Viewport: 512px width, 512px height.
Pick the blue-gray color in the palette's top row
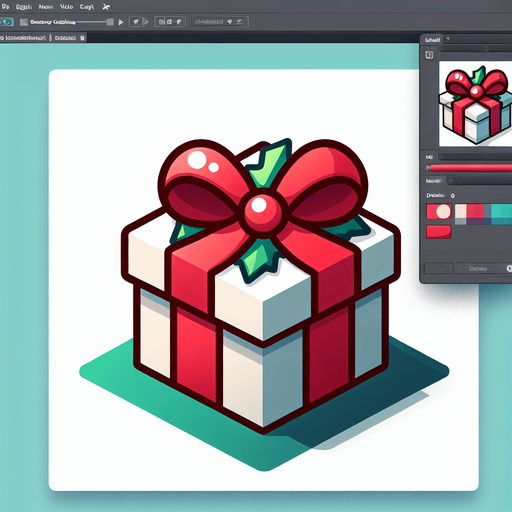487,211
